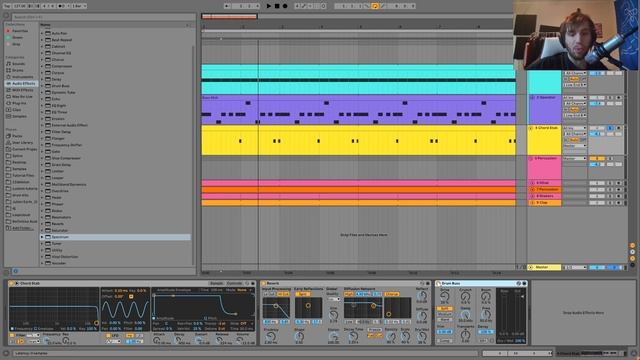
Task: Toggle the browser preview button at the browser's bottom
Action: tap(16, 271)
